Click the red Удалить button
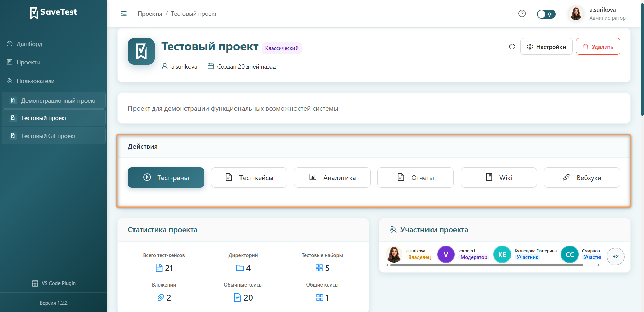 tap(598, 47)
